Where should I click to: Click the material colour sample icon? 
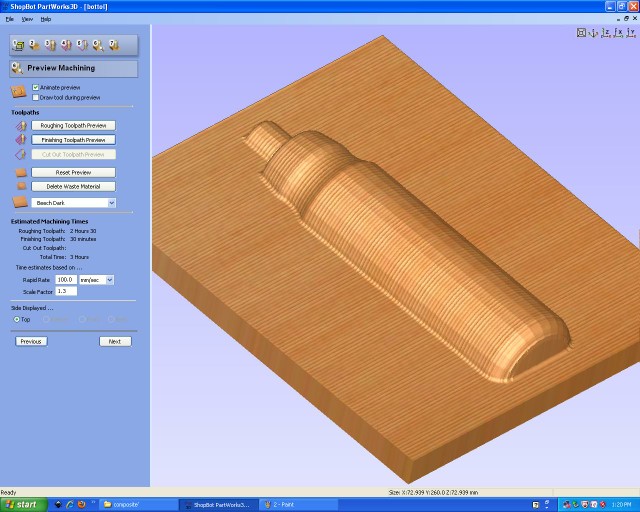20,202
